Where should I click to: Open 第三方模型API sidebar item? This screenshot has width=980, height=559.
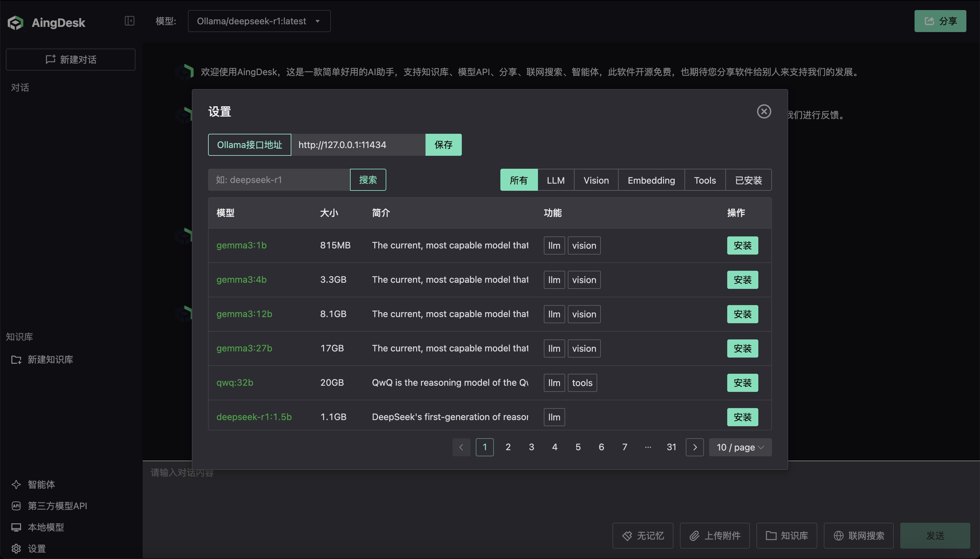coord(49,506)
